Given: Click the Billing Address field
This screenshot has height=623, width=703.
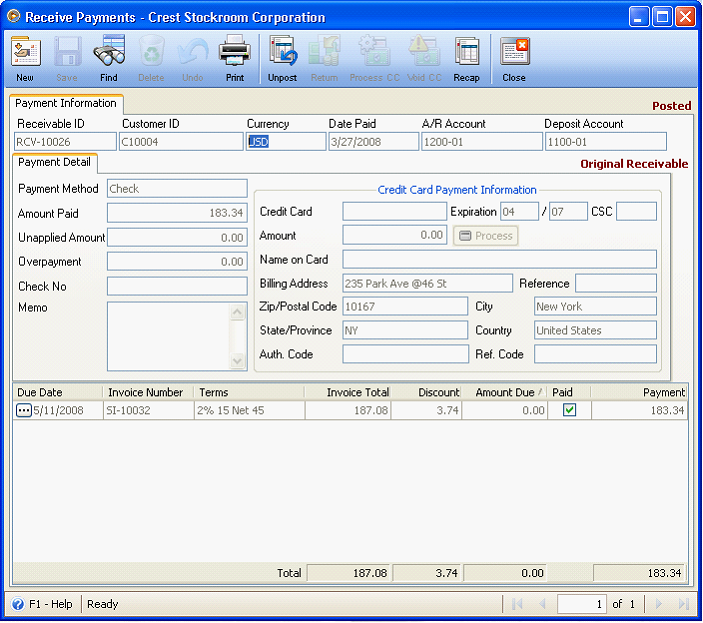Looking at the screenshot, I should tap(427, 283).
